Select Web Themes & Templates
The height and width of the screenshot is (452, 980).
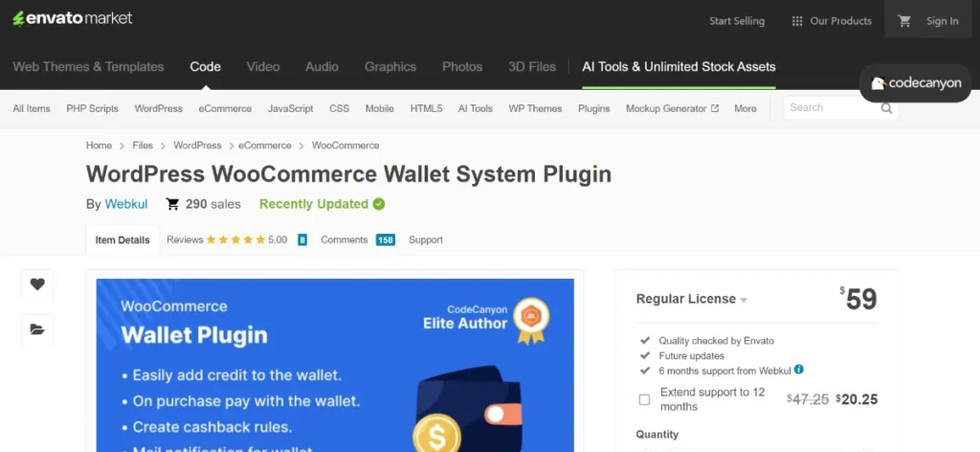[88, 67]
